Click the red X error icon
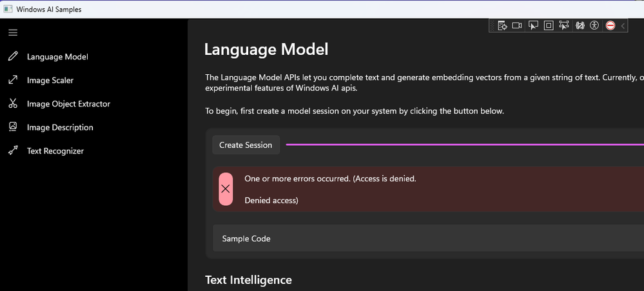 (x=226, y=189)
